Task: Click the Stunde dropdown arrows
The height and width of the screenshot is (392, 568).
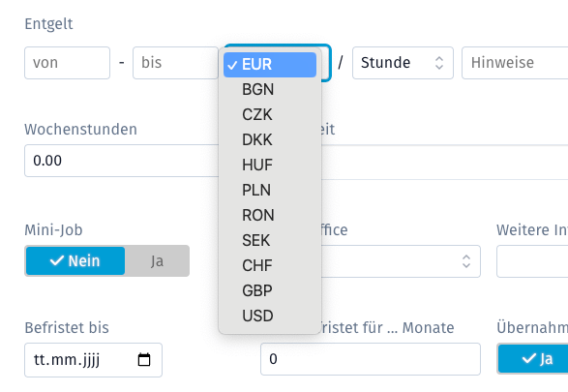Action: click(x=439, y=63)
